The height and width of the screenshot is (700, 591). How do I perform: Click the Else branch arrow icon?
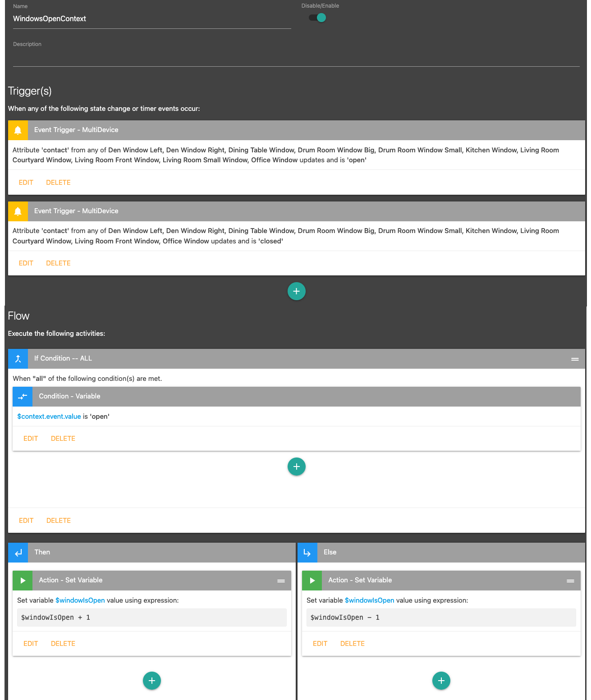pos(307,553)
